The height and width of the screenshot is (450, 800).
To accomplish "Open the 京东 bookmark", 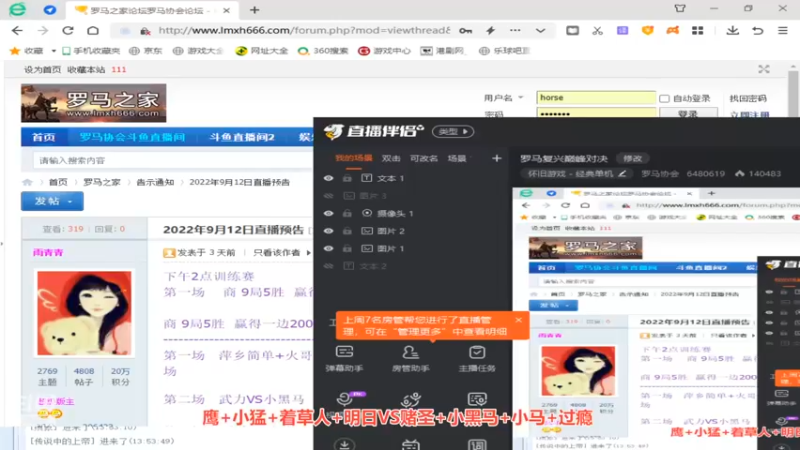I will point(146,51).
